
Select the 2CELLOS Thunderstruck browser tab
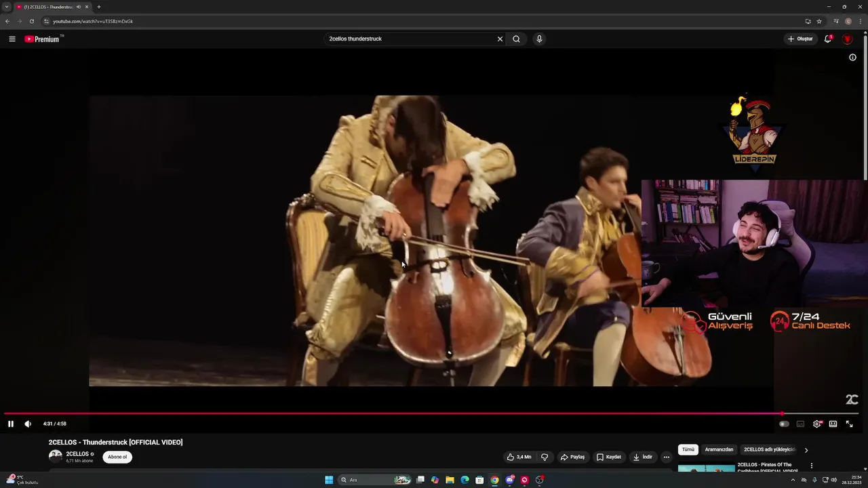tap(53, 7)
